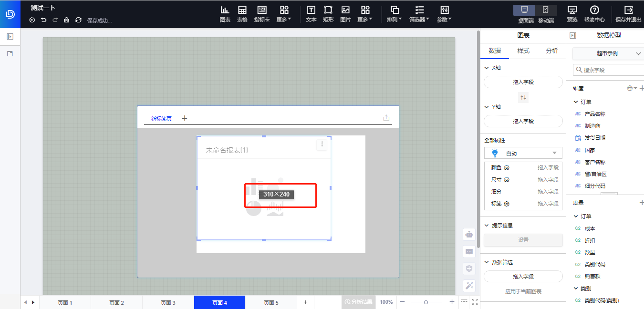Image resolution: width=644 pixels, height=309 pixels.
Task: Select the 图表 (chart) insert tool
Action: (x=225, y=13)
